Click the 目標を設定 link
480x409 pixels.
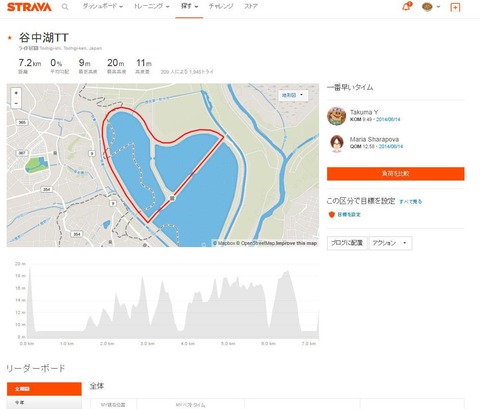tap(349, 215)
